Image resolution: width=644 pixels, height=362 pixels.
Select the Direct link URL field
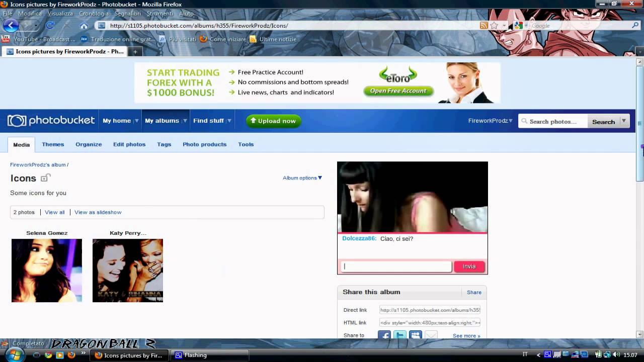tap(430, 310)
